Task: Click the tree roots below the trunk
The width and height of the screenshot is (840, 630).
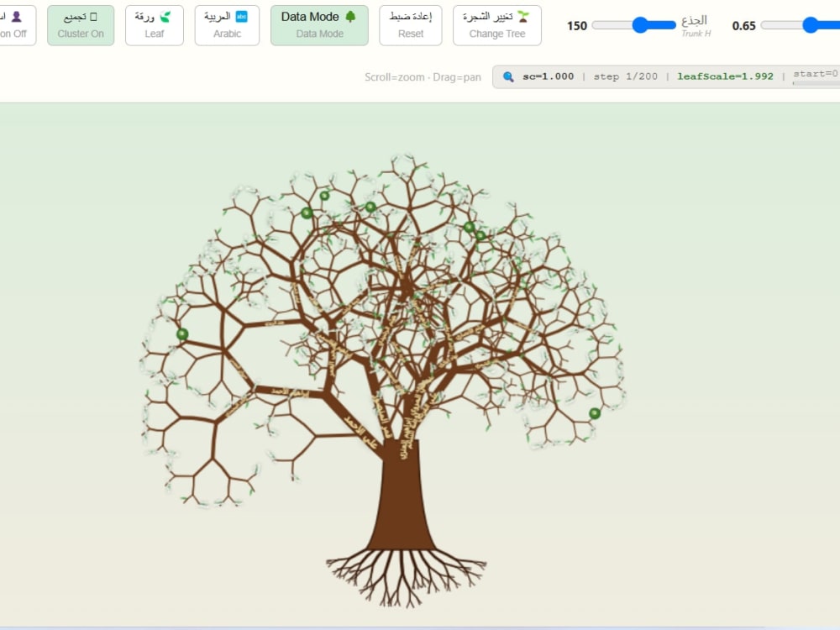Action: pyautogui.click(x=406, y=578)
